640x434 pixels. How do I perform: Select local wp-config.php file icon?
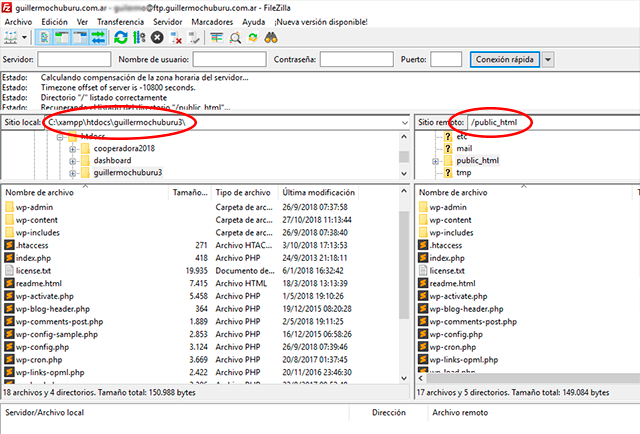[x=9, y=347]
